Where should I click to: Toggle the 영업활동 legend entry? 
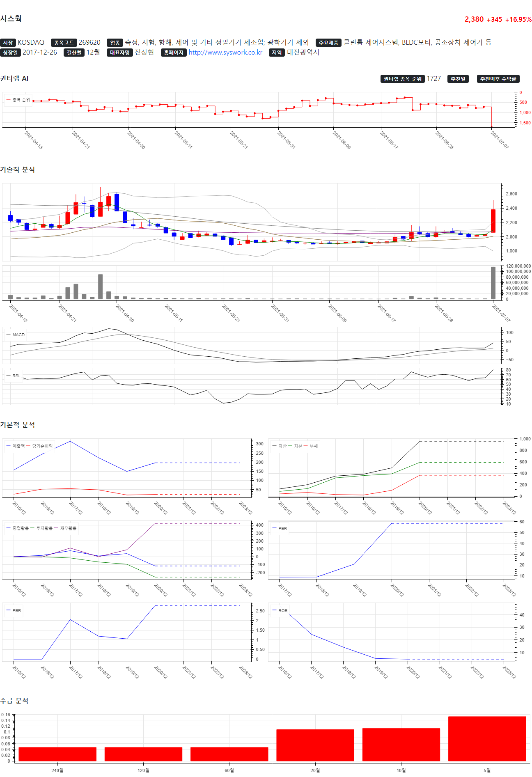click(17, 528)
